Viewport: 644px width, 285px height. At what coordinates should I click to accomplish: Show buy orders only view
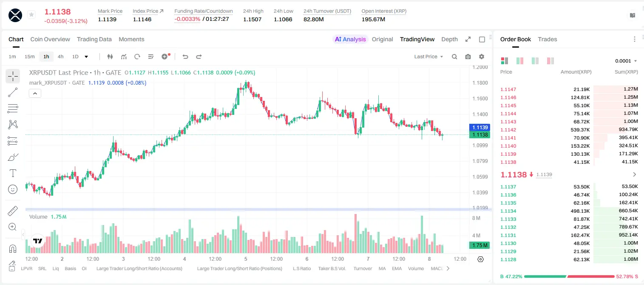[535, 61]
